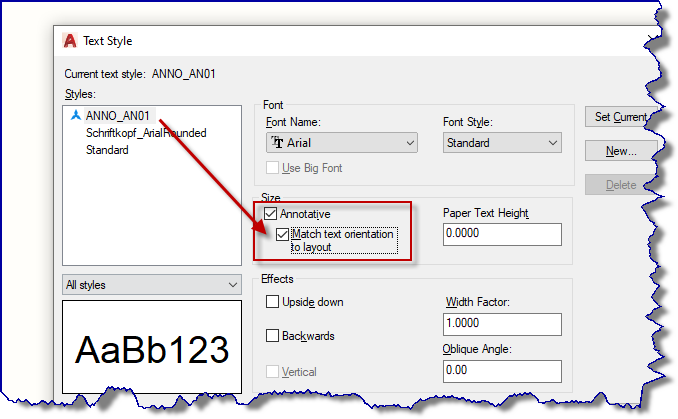The image size is (678, 419).
Task: Click the disabled Vertical checkbox
Action: click(272, 371)
